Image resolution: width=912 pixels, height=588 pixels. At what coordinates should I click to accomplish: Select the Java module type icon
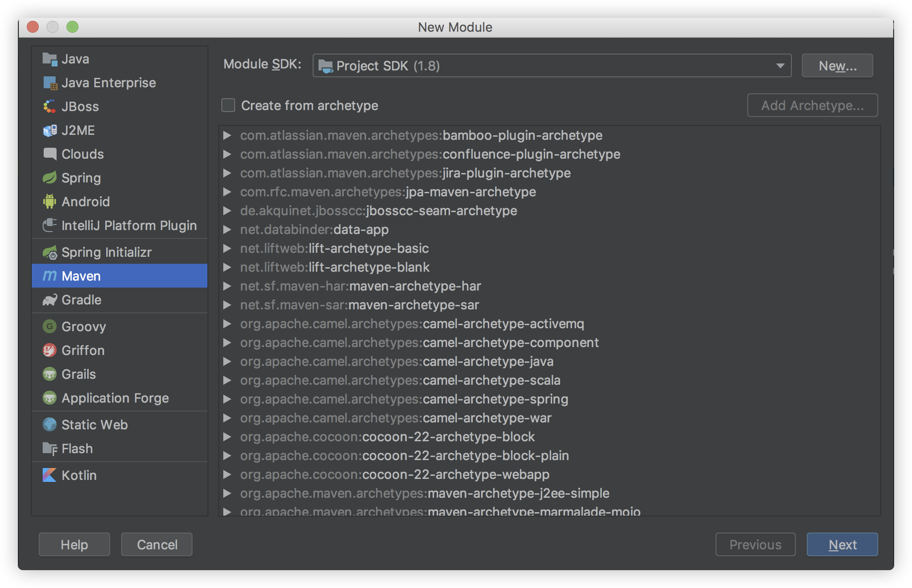50,59
